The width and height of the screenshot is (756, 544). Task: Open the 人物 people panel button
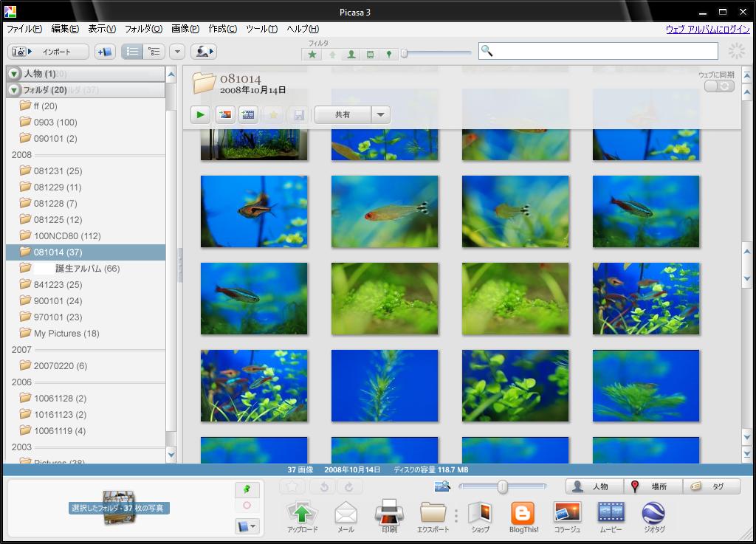click(x=594, y=486)
